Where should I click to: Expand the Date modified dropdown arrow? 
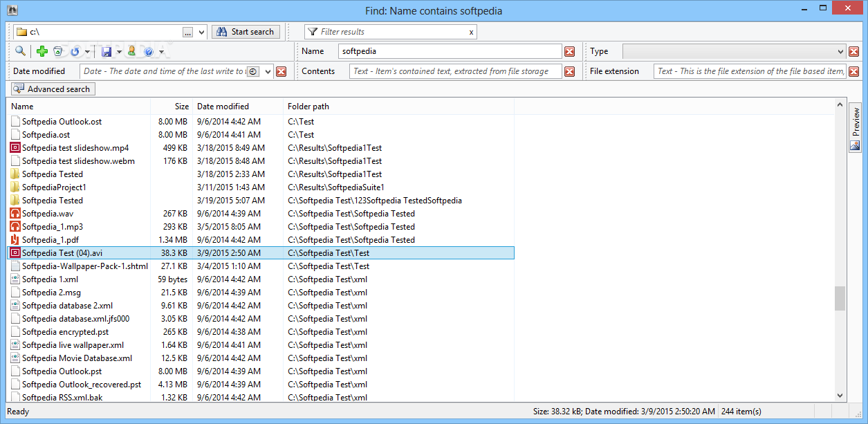coord(268,71)
